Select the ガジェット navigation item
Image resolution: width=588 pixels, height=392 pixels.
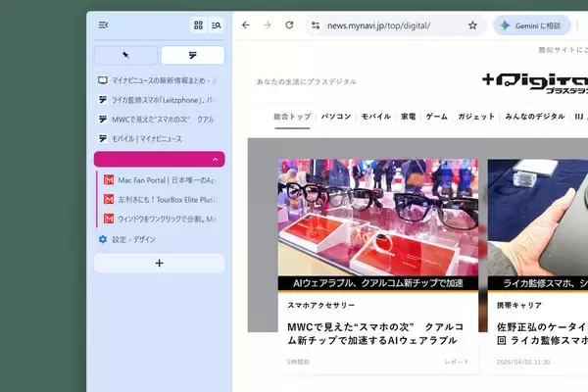coord(476,117)
